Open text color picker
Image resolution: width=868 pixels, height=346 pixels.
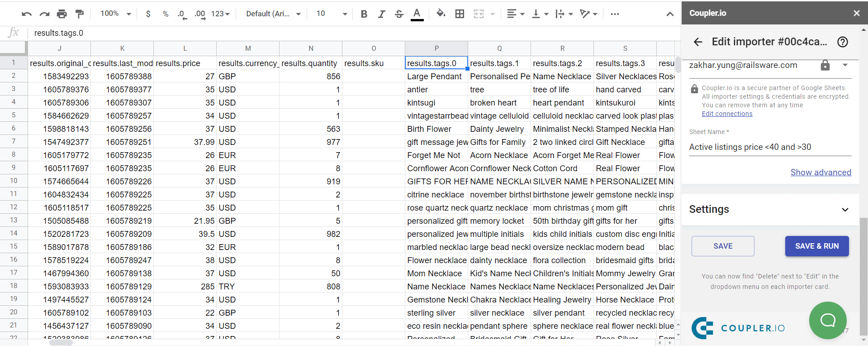(417, 14)
